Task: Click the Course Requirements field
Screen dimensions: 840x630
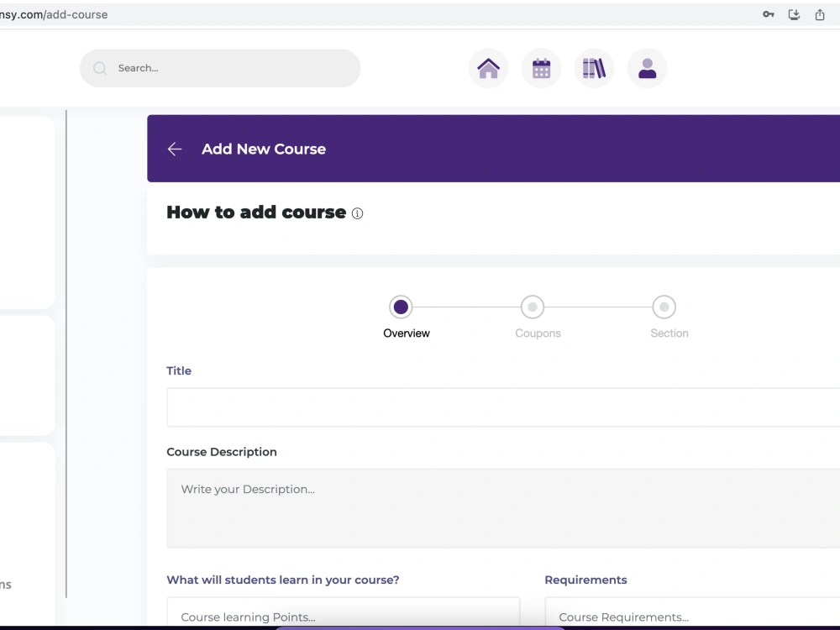Action: (692, 613)
